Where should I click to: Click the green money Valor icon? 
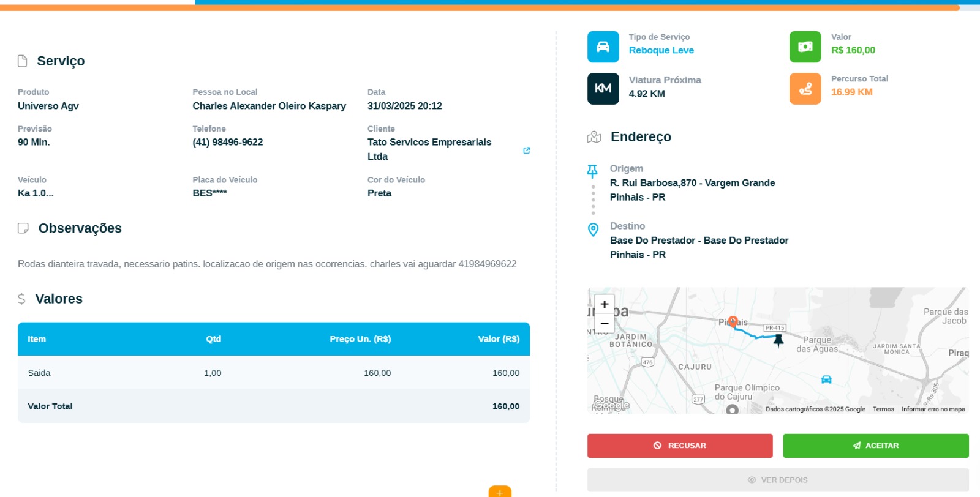pyautogui.click(x=805, y=47)
